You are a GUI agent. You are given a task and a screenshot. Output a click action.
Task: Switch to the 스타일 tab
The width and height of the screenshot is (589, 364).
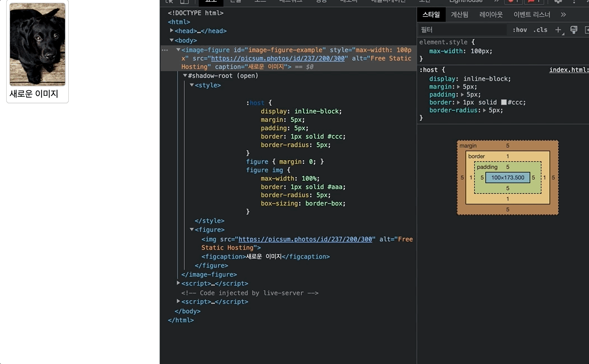click(x=431, y=15)
